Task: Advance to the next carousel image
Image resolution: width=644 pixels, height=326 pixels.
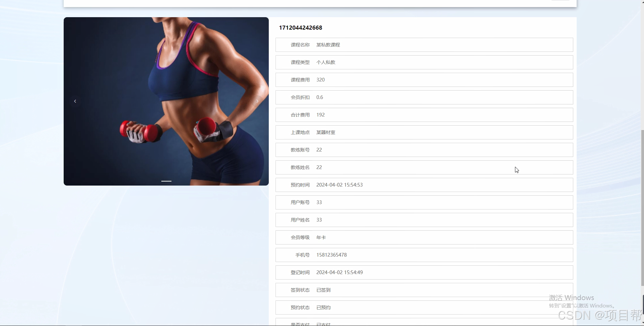Action: 257,101
